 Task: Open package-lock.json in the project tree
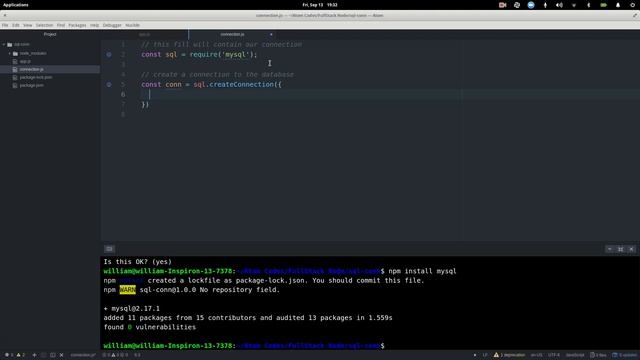pyautogui.click(x=36, y=78)
